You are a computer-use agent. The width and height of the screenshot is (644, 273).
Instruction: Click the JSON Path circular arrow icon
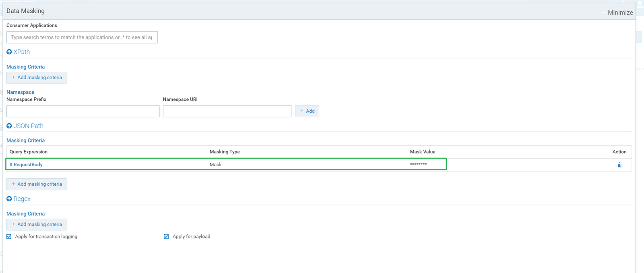tap(9, 126)
